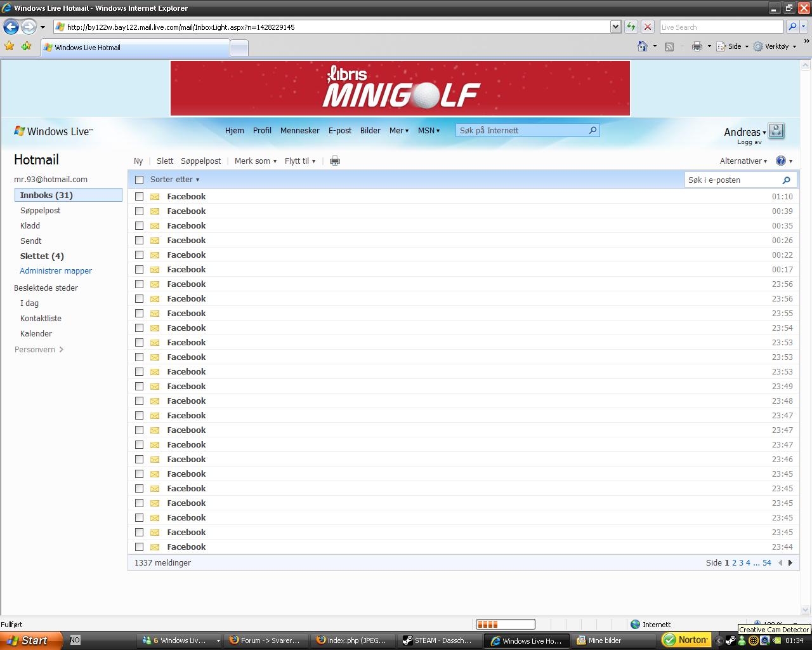The width and height of the screenshot is (812, 650).
Task: Click the next page arrow icon
Action: pyautogui.click(x=790, y=563)
